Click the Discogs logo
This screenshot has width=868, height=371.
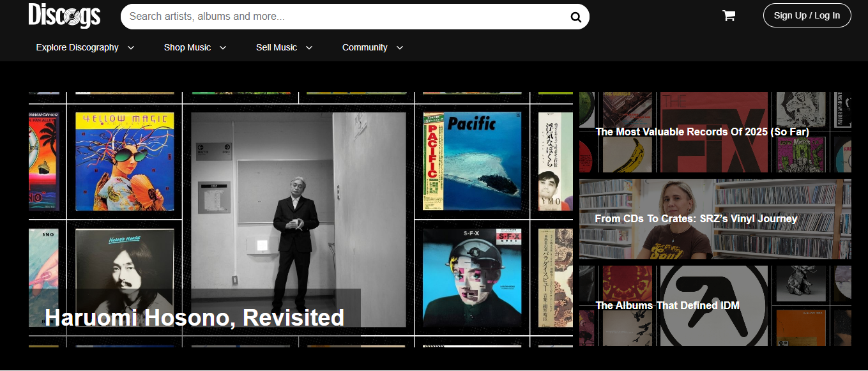[x=65, y=15]
